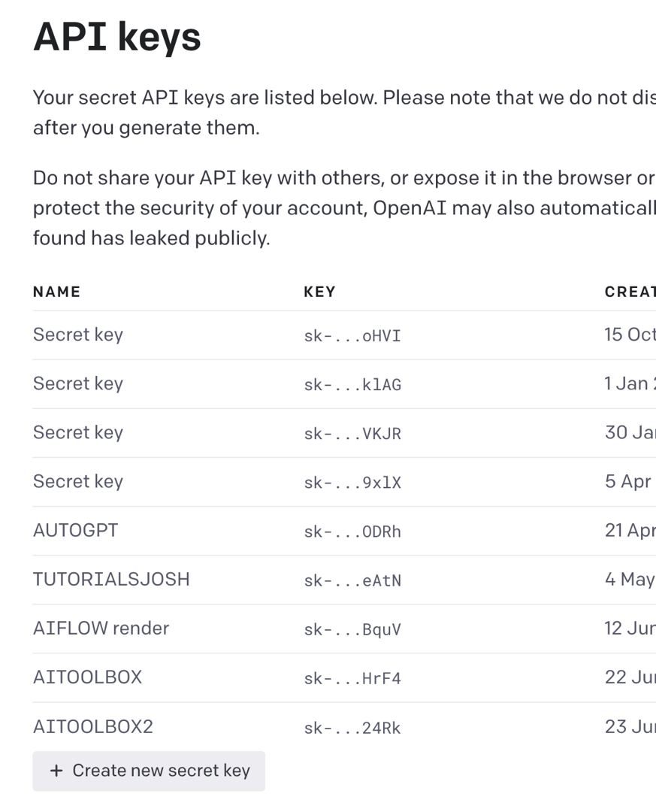Screen dimensions: 656x812
Task: Select the key value ending in eAtN
Action: tap(352, 580)
